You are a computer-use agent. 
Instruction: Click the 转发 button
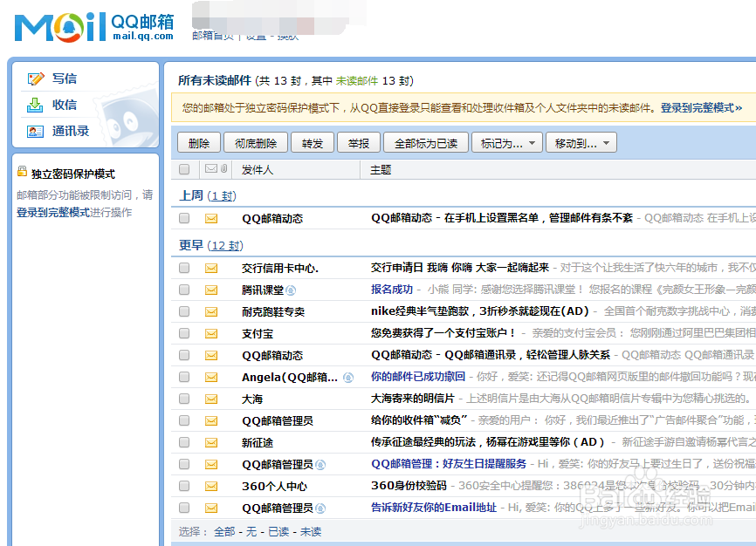click(313, 143)
